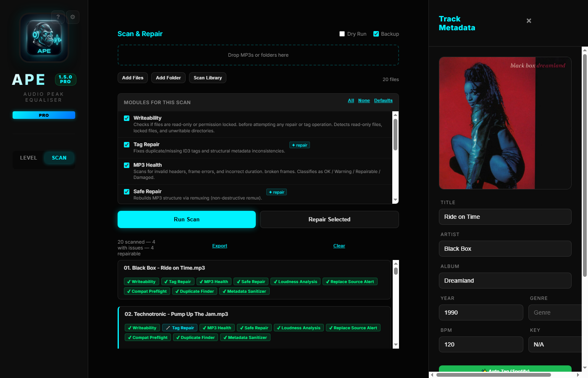The width and height of the screenshot is (588, 378).
Task: Switch to the LEVEL tab
Action: [29, 158]
